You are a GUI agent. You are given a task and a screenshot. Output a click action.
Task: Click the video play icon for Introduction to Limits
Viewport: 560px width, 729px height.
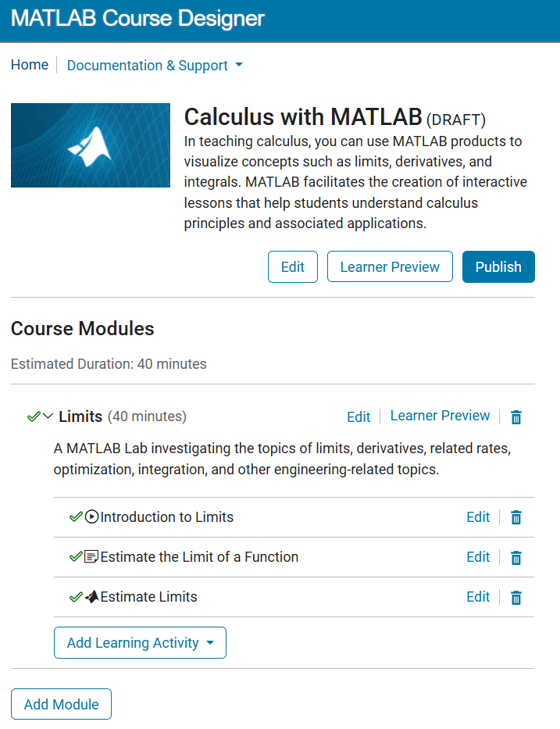(91, 517)
